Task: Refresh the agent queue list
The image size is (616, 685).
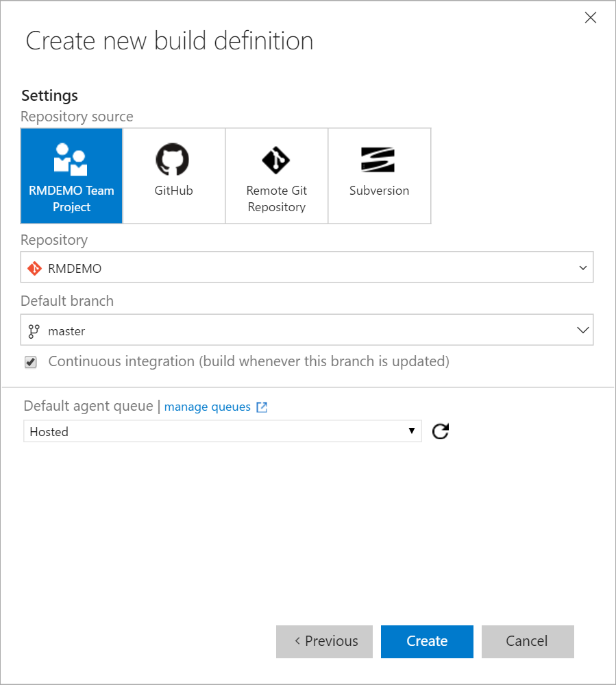Action: (x=440, y=431)
